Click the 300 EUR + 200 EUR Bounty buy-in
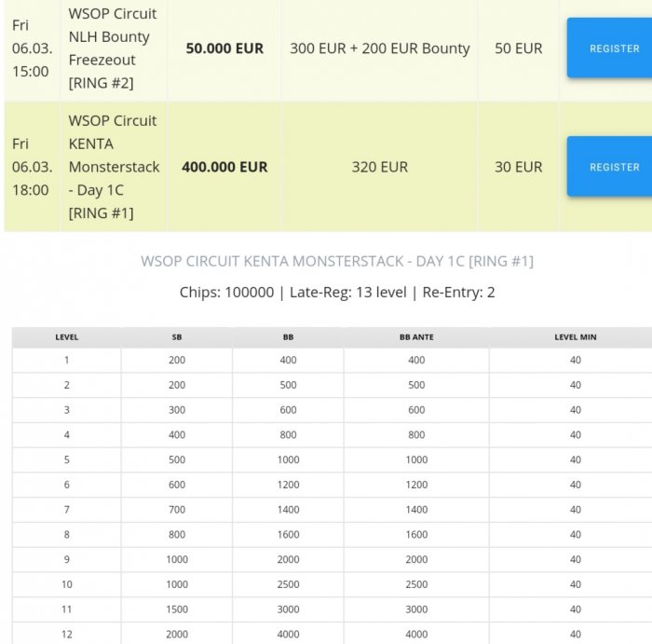The width and height of the screenshot is (652, 644). point(380,48)
